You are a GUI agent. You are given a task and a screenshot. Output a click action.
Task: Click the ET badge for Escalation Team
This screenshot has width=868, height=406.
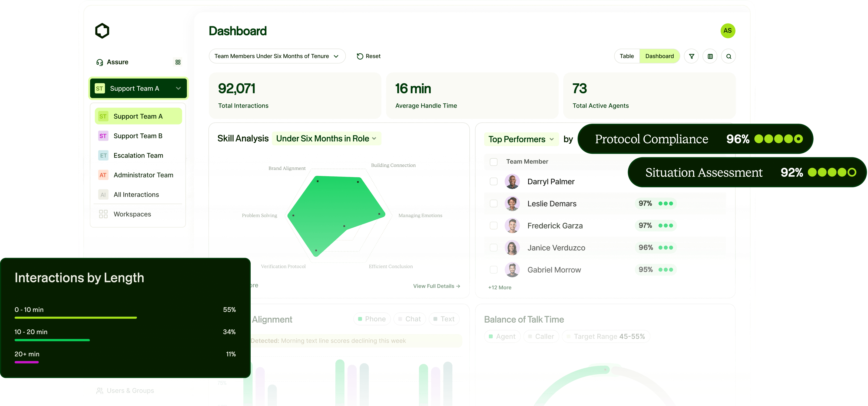click(103, 155)
